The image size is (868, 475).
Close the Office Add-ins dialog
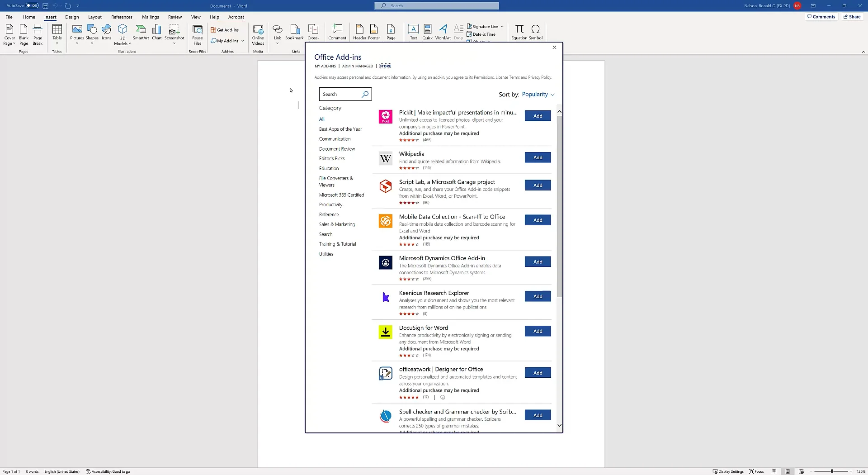[x=554, y=47]
